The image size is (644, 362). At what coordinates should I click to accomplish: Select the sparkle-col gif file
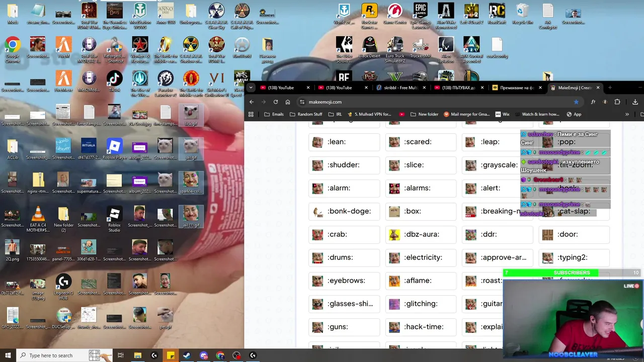191,183
